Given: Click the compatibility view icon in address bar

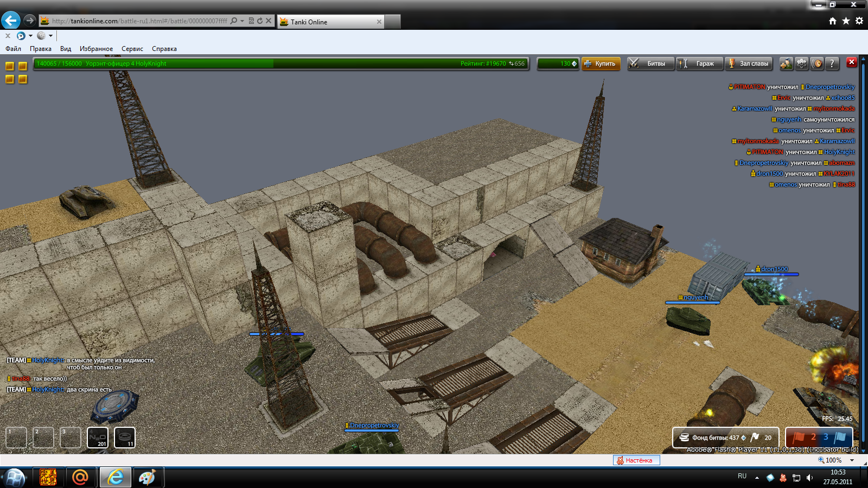Looking at the screenshot, I should pos(251,21).
